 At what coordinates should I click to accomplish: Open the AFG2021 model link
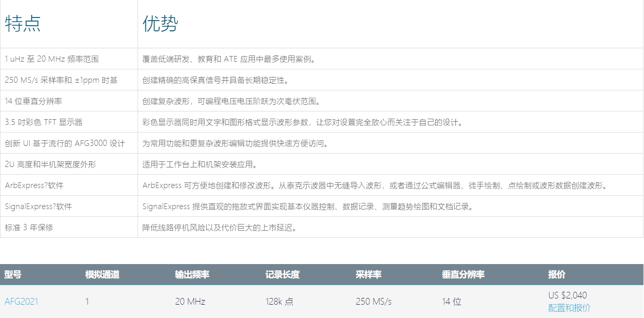22,302
